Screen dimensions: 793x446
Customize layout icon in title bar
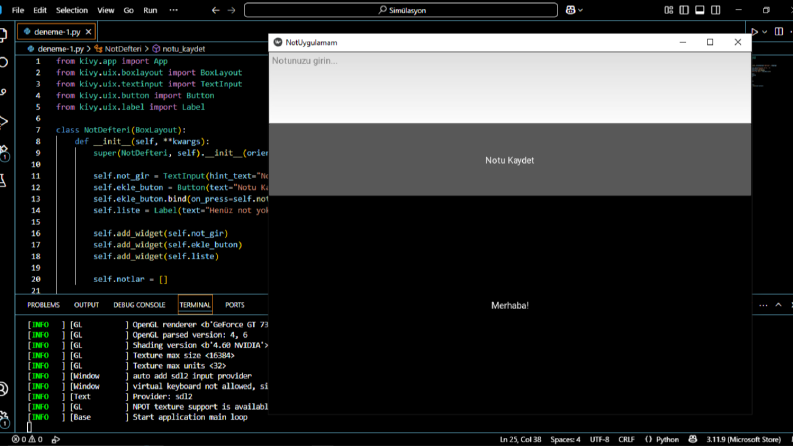click(x=669, y=10)
